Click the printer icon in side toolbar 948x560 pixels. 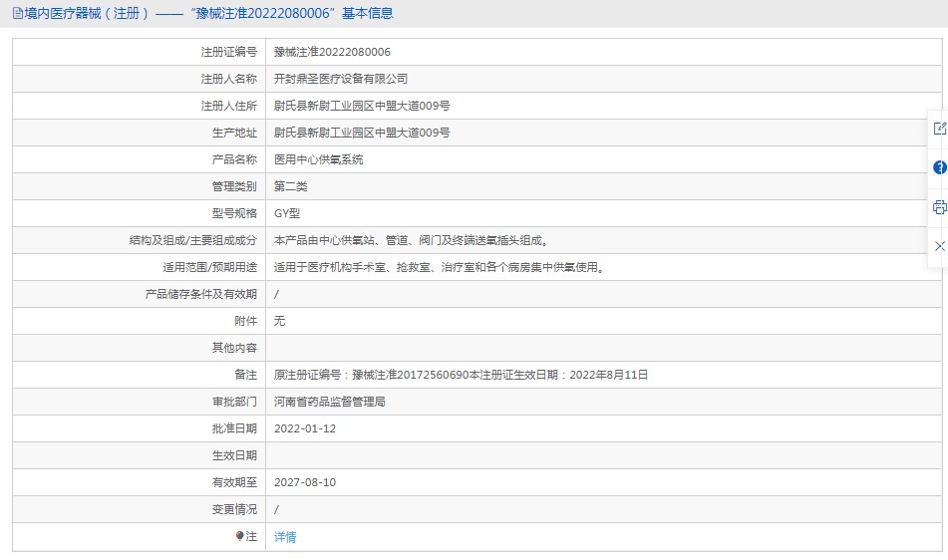coord(940,207)
